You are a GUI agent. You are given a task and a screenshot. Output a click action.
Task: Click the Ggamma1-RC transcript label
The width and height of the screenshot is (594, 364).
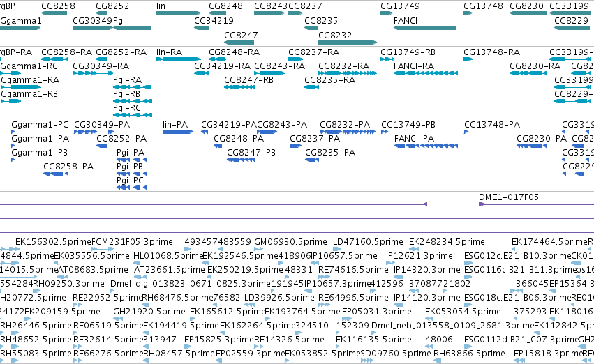pos(29,66)
